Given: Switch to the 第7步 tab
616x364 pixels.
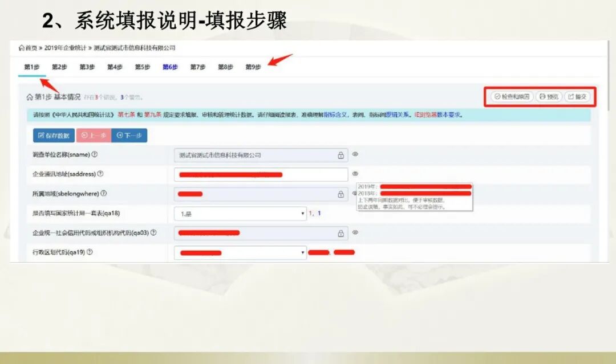Looking at the screenshot, I should [x=198, y=67].
